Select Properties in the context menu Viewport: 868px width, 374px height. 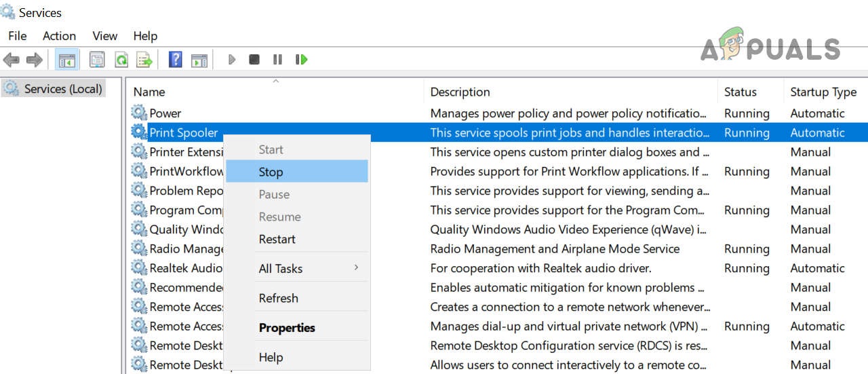[x=287, y=328]
